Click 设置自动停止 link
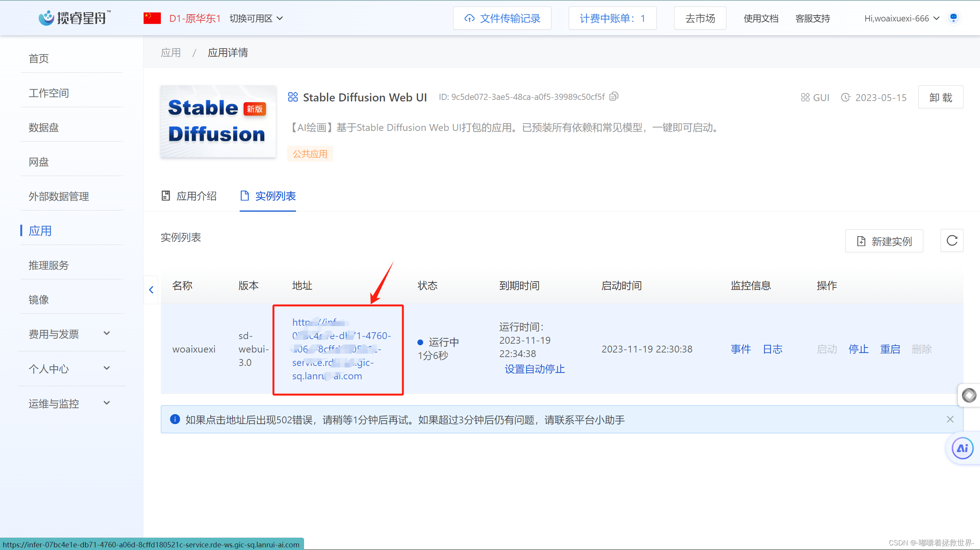The width and height of the screenshot is (980, 550). pos(535,369)
